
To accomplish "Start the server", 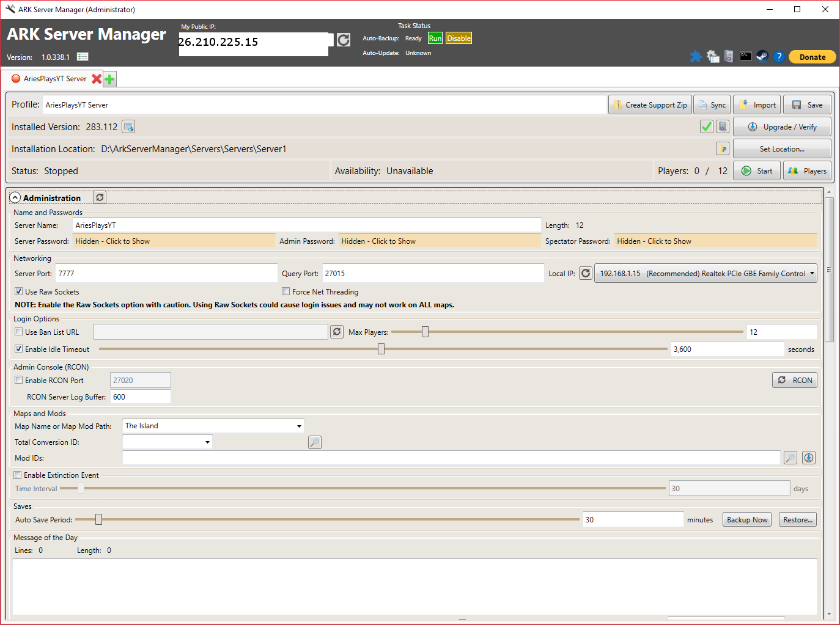I will pyautogui.click(x=757, y=170).
